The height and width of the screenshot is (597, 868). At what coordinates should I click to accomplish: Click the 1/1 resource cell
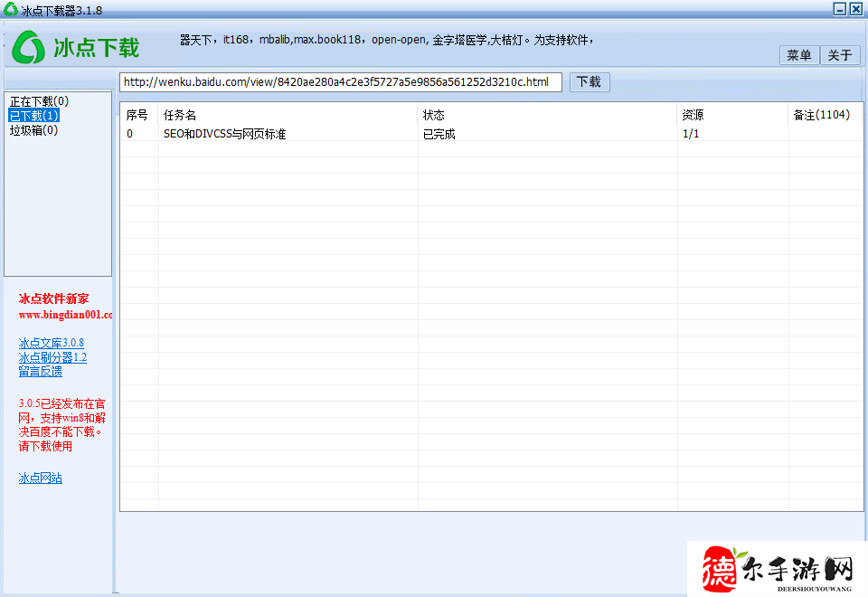point(691,134)
